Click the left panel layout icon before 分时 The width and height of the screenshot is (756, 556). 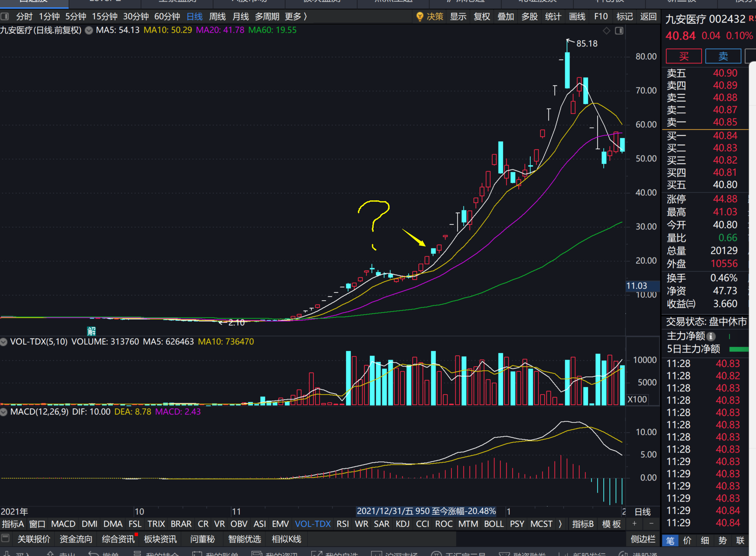click(x=5, y=16)
